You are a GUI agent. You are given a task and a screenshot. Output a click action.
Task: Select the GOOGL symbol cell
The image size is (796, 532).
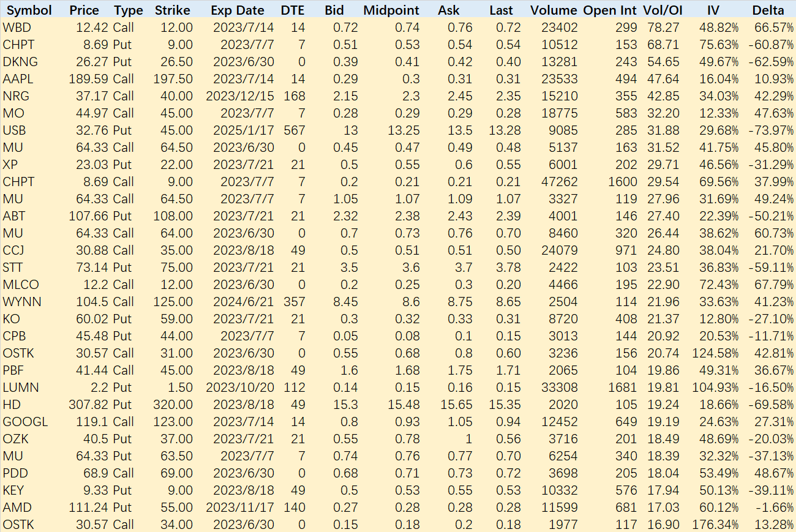[25, 422]
